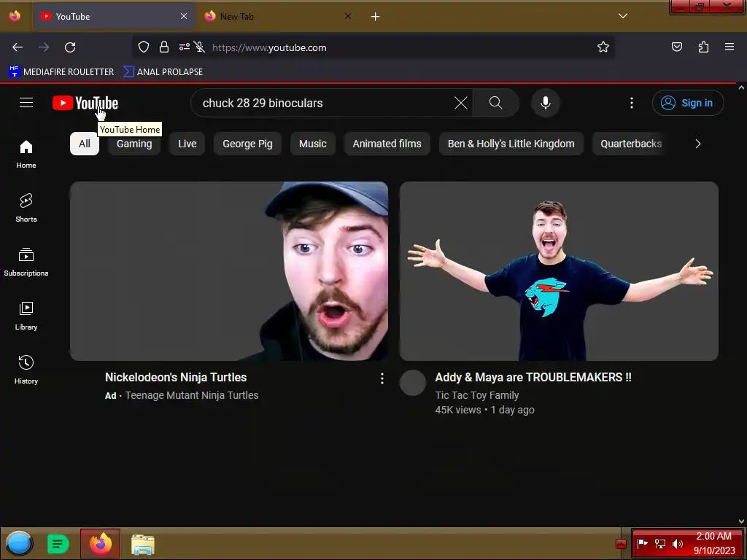This screenshot has width=747, height=560.
Task: Click the page scrollbar up arrow
Action: pyautogui.click(x=741, y=87)
